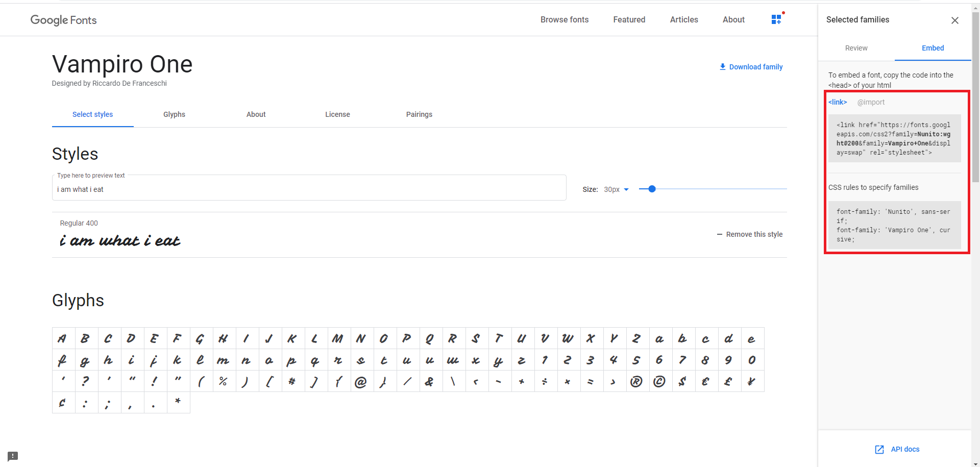Select the digit 8 glyph cell
This screenshot has height=467, width=980.
pyautogui.click(x=707, y=360)
